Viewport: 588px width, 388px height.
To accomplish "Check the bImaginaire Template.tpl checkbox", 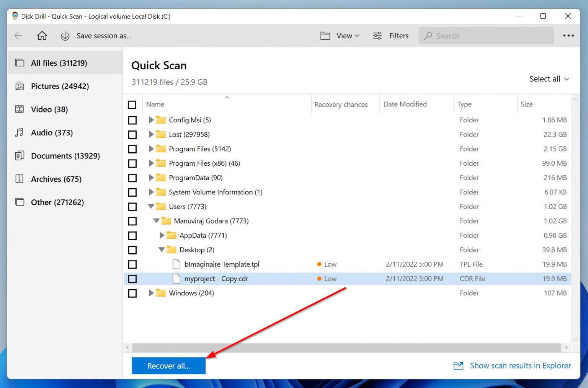I will (132, 264).
